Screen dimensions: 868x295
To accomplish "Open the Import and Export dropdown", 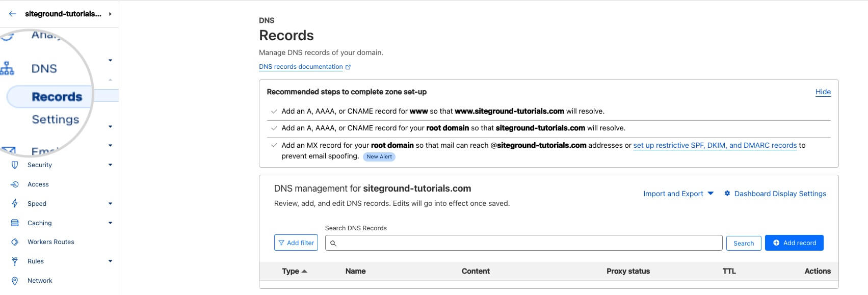I will (678, 194).
